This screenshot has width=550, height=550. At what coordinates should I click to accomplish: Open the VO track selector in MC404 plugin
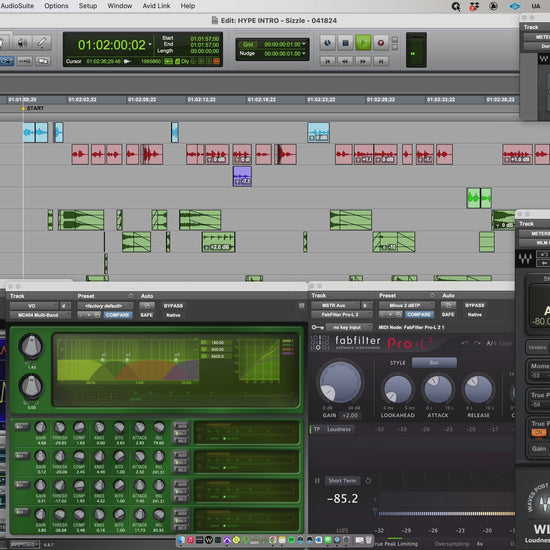point(34,306)
